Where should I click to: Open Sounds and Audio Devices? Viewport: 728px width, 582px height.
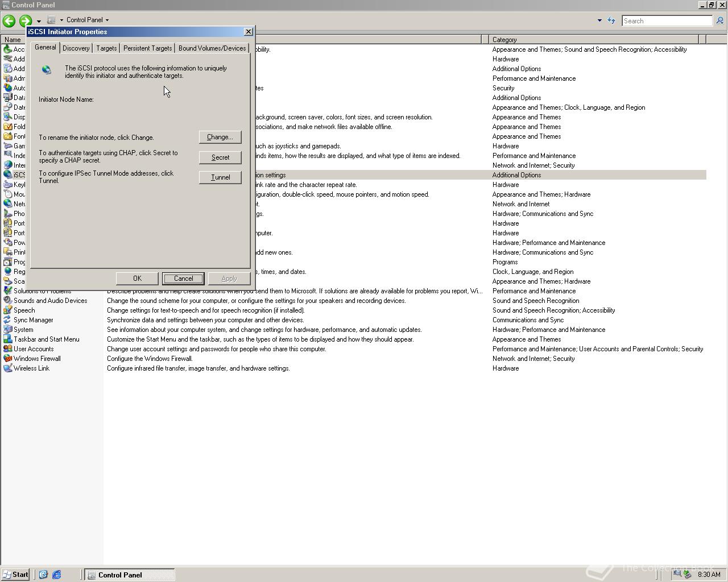tap(50, 301)
